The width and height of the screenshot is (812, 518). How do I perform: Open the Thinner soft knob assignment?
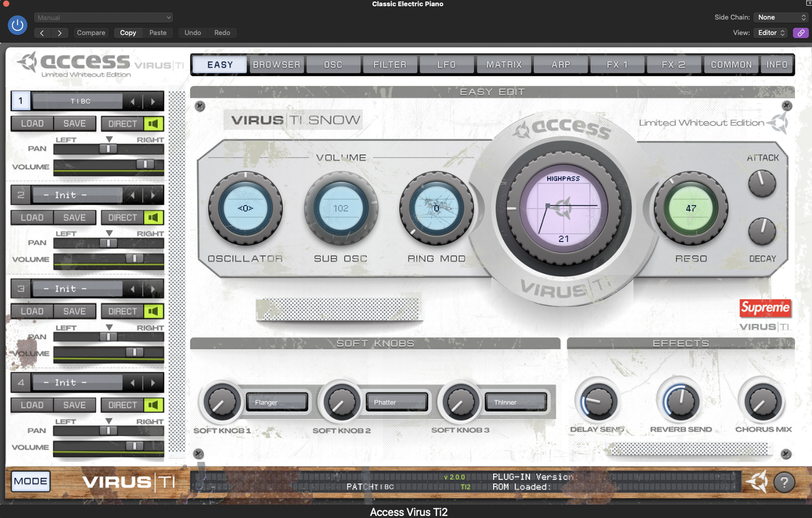516,402
